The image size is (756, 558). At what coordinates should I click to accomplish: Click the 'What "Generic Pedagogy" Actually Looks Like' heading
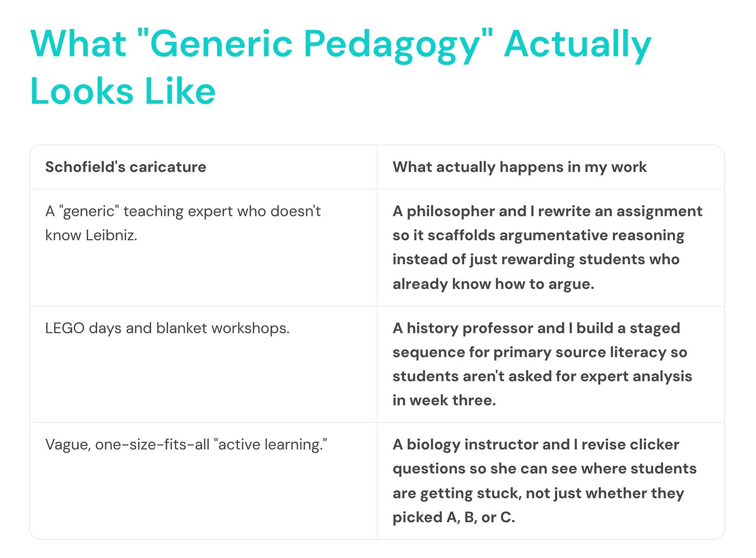click(x=341, y=67)
